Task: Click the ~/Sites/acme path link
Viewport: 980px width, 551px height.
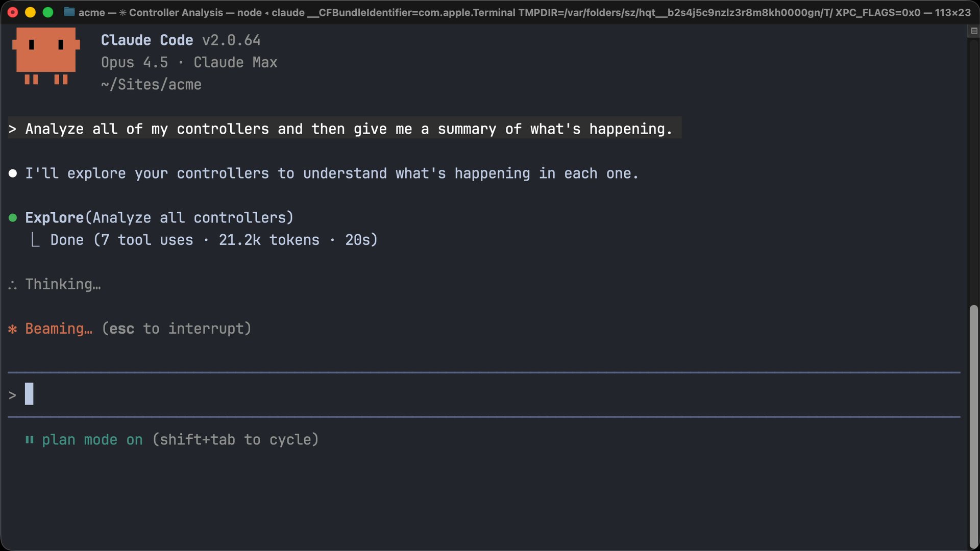Action: 151,84
